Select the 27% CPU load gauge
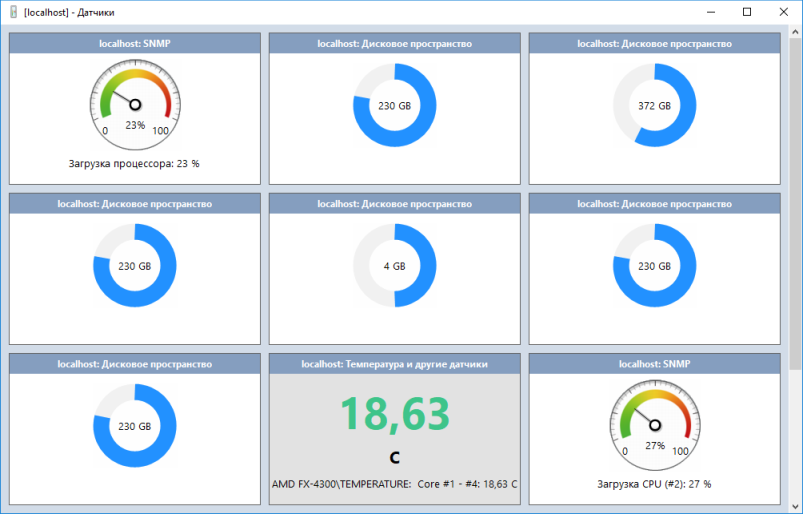803x514 pixels. [x=655, y=425]
